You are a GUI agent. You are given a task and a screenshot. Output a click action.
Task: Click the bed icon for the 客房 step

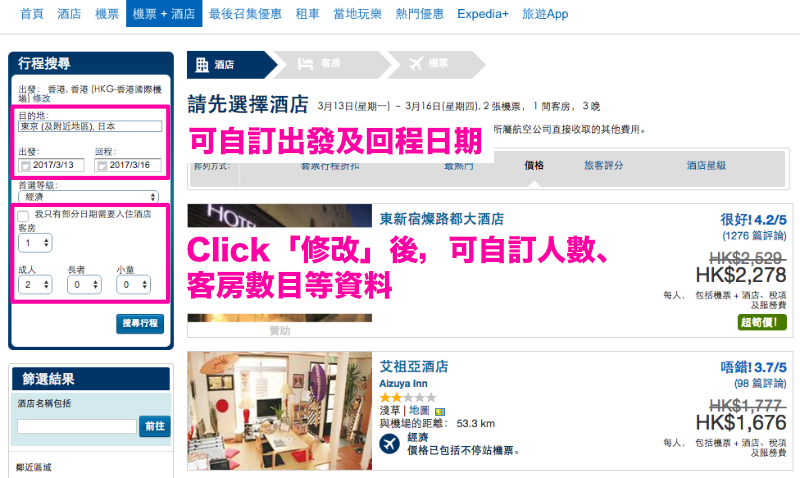click(305, 64)
